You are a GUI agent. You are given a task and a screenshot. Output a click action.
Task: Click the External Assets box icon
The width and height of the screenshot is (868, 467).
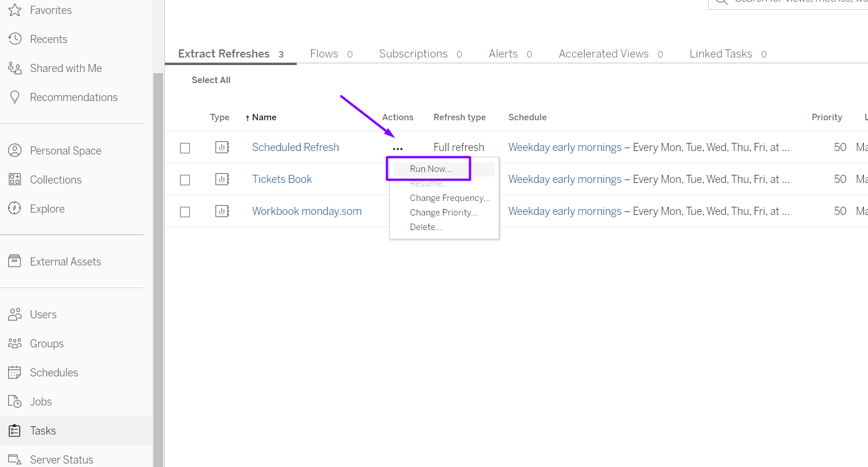[15, 261]
